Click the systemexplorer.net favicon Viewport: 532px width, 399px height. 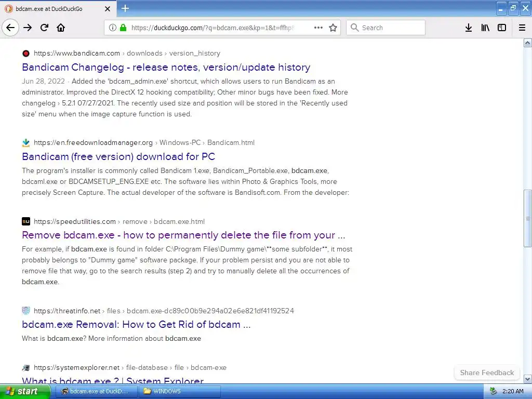26,367
